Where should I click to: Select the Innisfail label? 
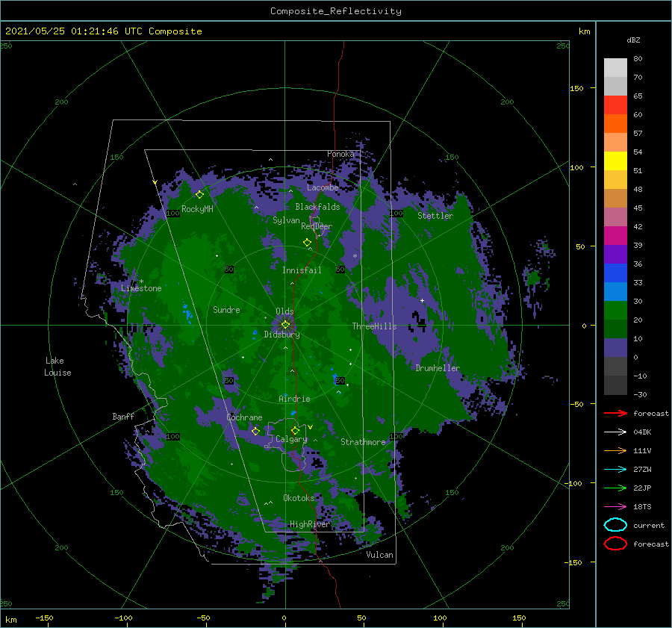[302, 270]
